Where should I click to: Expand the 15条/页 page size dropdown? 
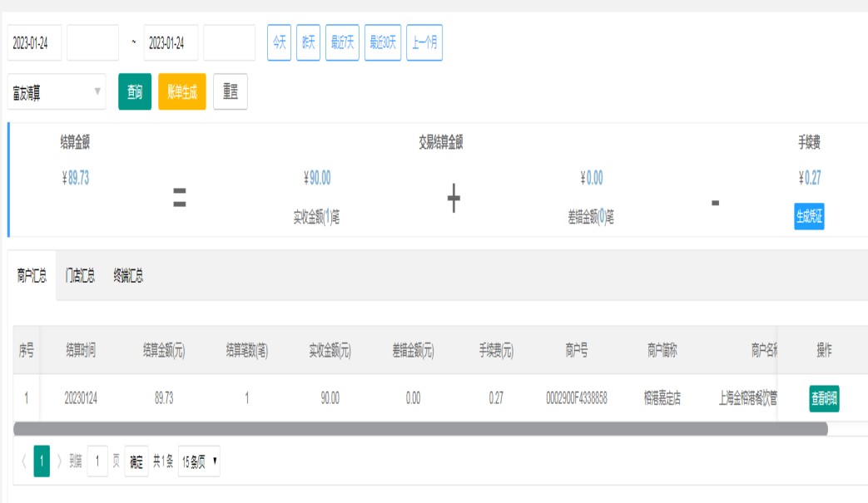pos(199,461)
